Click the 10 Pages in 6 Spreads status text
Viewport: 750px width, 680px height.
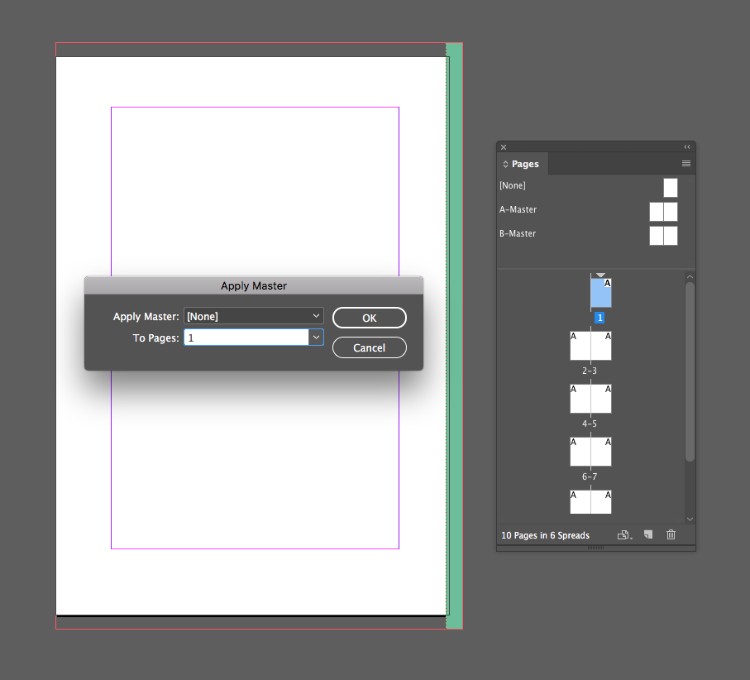pos(545,536)
